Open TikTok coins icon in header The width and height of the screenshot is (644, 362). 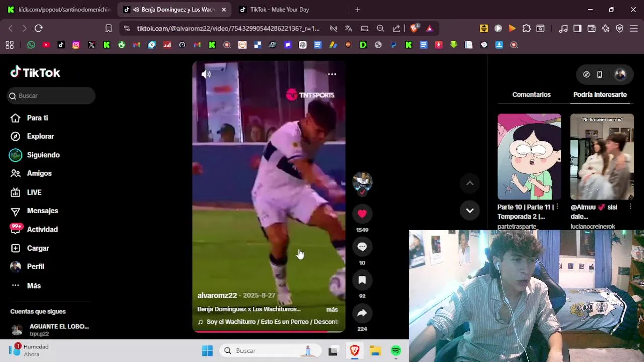pyautogui.click(x=586, y=74)
